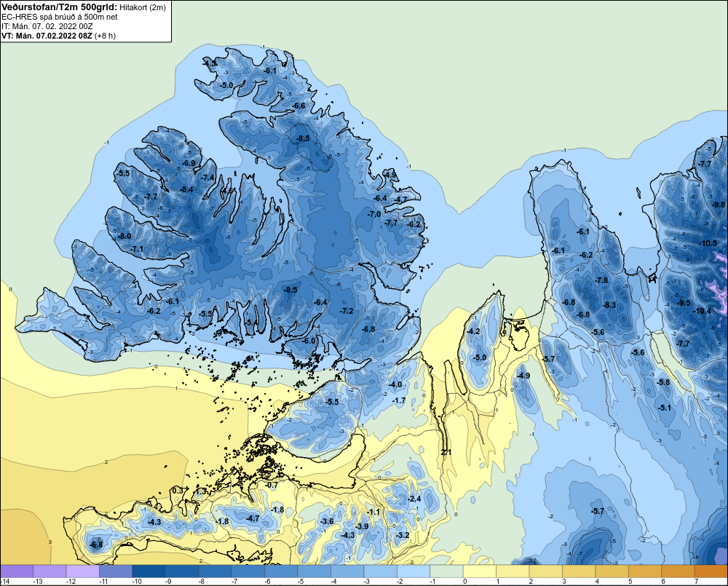Click the 'EC-HRES spá brúuð á 500m net' line
Viewport: 728px width, 586px height.
point(60,17)
